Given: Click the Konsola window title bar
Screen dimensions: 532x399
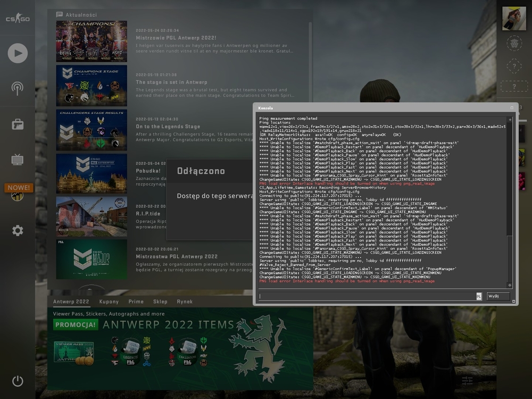Looking at the screenshot, I should point(385,108).
